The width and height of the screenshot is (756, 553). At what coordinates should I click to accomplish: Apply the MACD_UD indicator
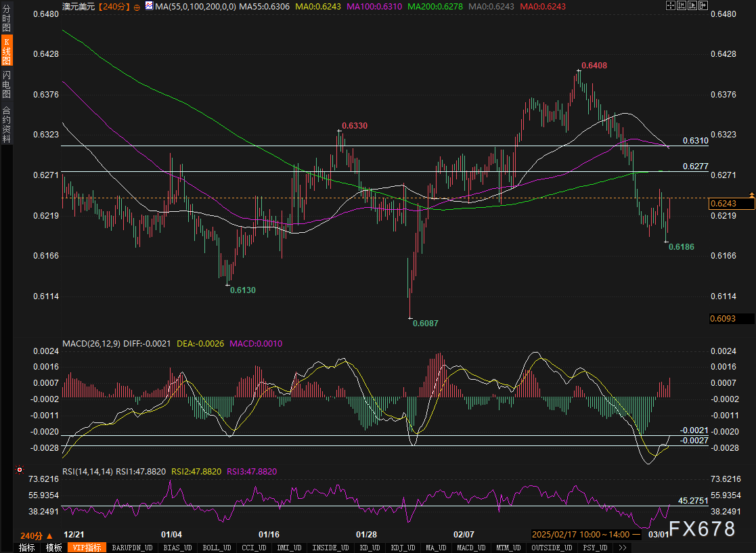(x=470, y=548)
